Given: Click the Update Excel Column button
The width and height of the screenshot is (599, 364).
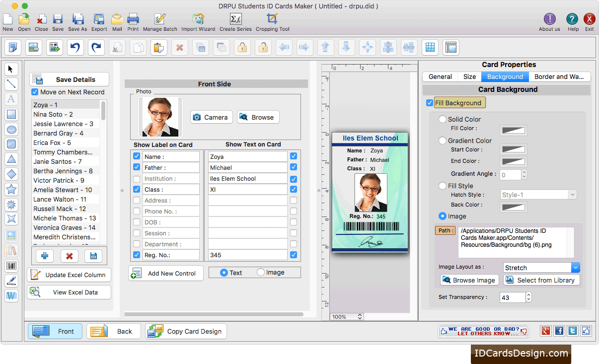Looking at the screenshot, I should [69, 275].
